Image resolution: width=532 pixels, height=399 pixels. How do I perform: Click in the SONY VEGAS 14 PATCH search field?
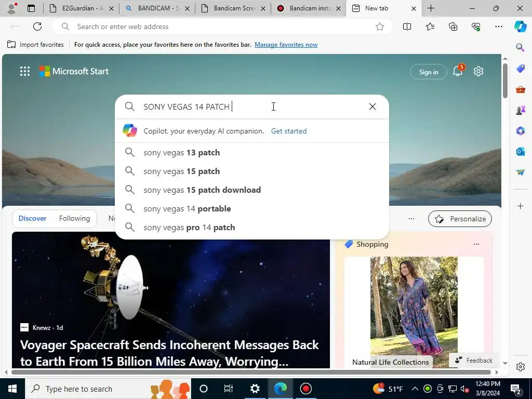pyautogui.click(x=253, y=107)
